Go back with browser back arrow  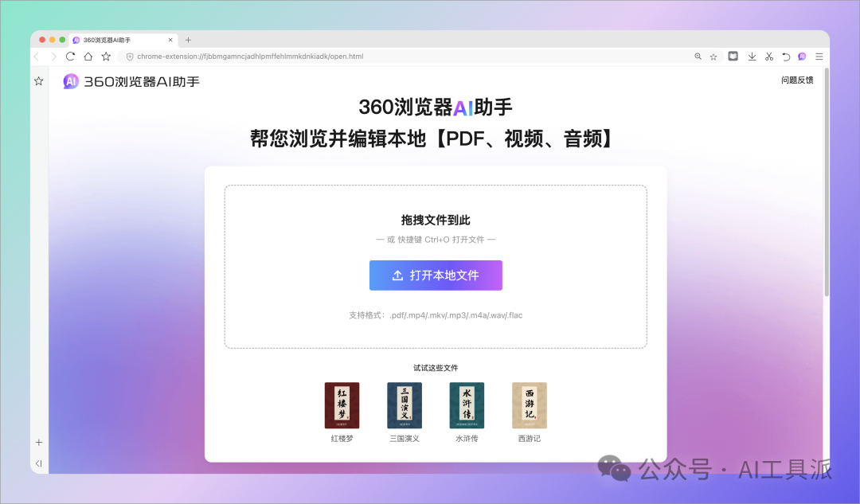(x=37, y=57)
